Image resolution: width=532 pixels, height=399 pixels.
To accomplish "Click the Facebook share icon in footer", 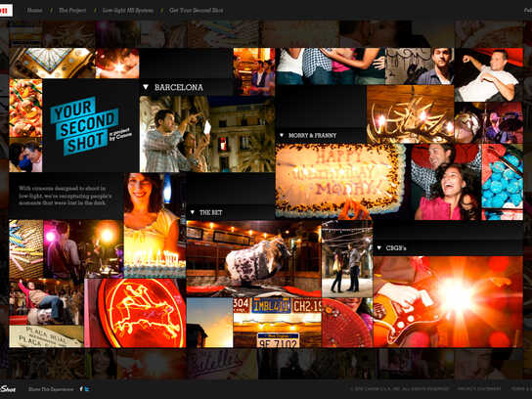I will point(81,389).
